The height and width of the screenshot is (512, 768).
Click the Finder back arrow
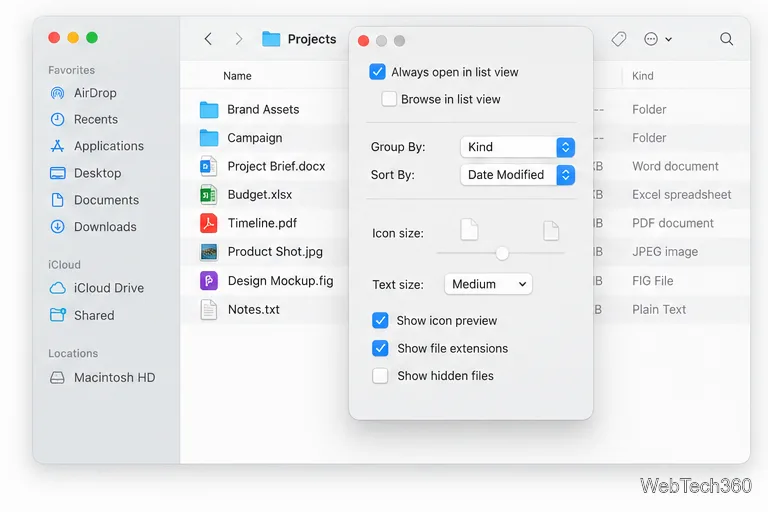coord(208,39)
